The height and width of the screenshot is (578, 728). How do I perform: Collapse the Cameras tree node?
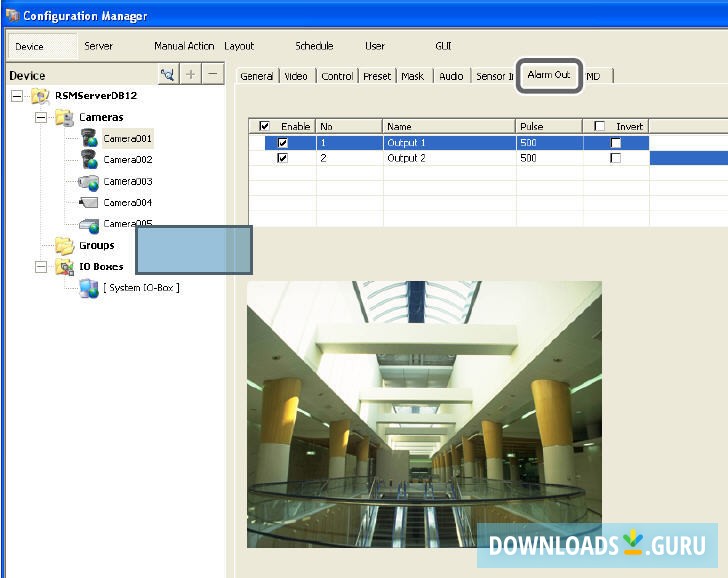pos(41,117)
